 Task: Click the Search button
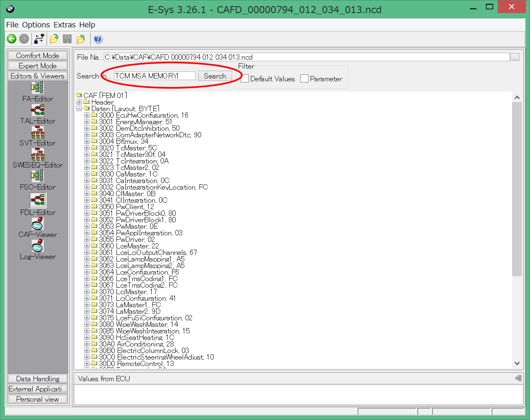[x=215, y=76]
